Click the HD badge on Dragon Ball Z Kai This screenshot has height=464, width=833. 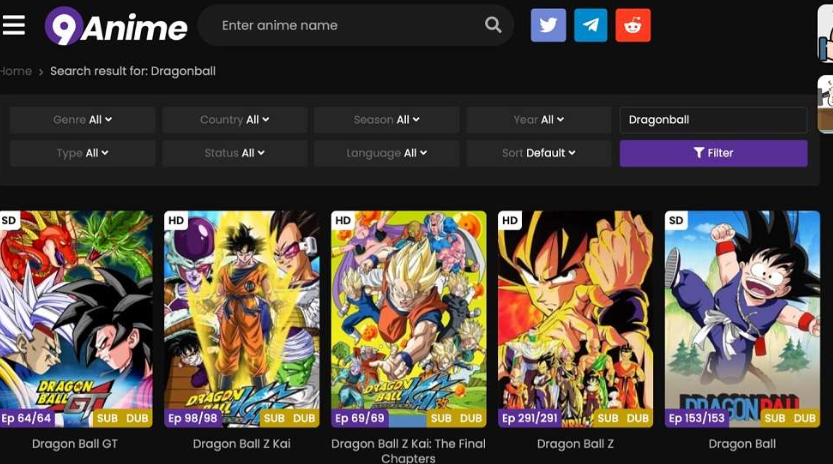coord(176,221)
